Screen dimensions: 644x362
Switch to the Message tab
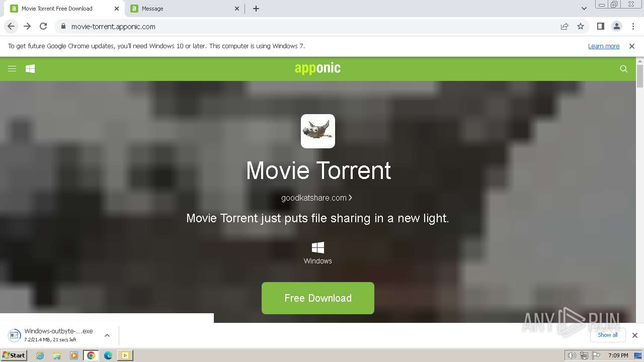184,9
